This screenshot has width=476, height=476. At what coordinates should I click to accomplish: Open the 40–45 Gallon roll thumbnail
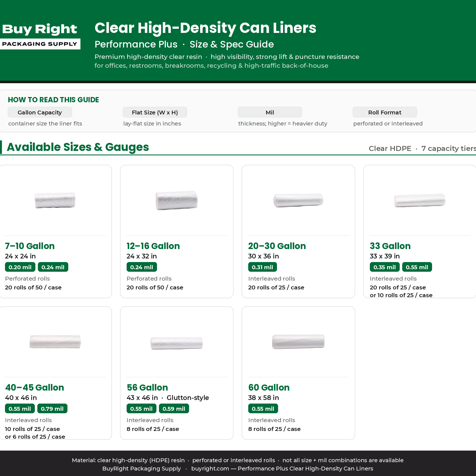pyautogui.click(x=55, y=342)
